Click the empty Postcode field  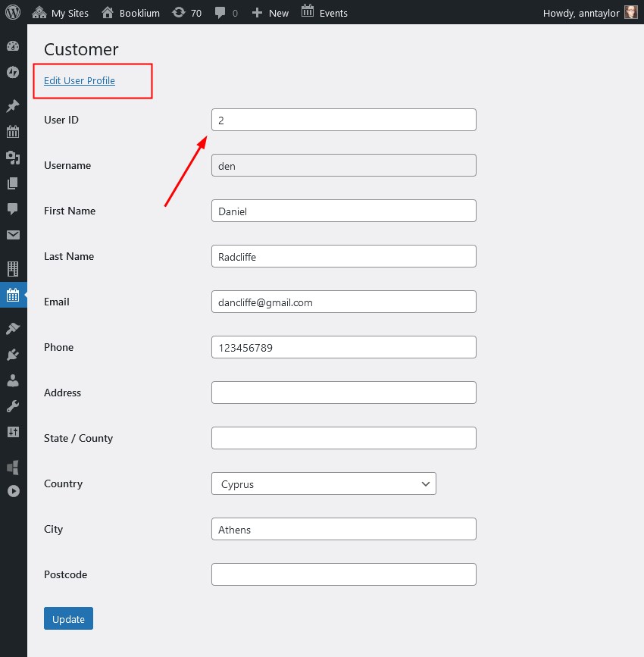[x=343, y=574]
